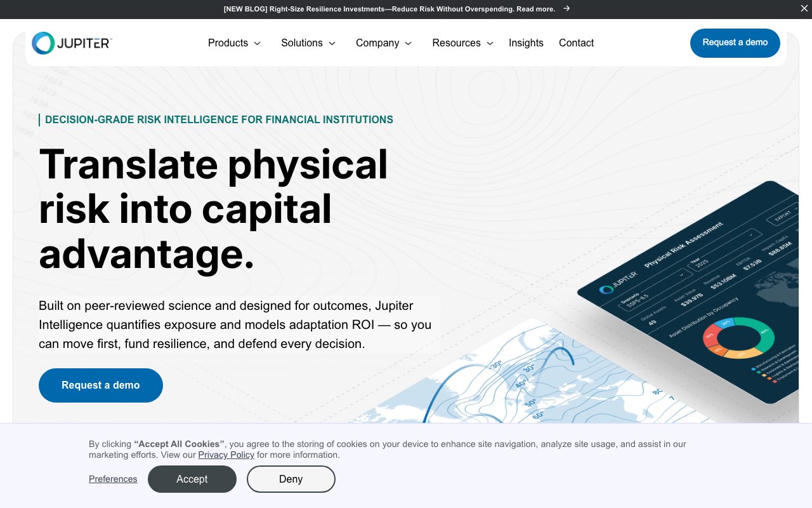Open the Privacy Policy link

point(226,455)
